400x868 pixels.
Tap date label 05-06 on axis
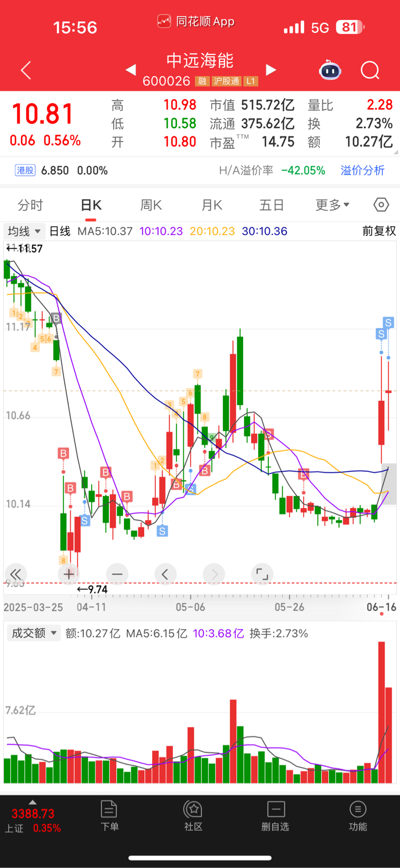(x=191, y=607)
